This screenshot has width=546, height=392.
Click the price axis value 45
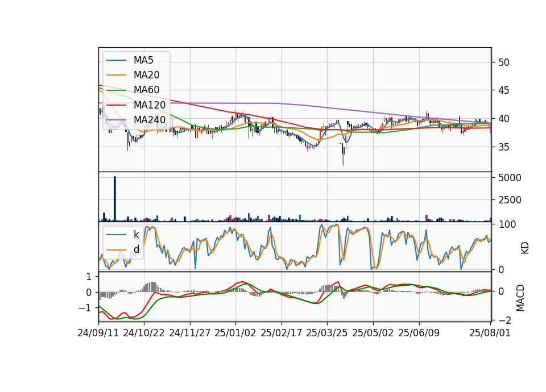click(x=504, y=90)
